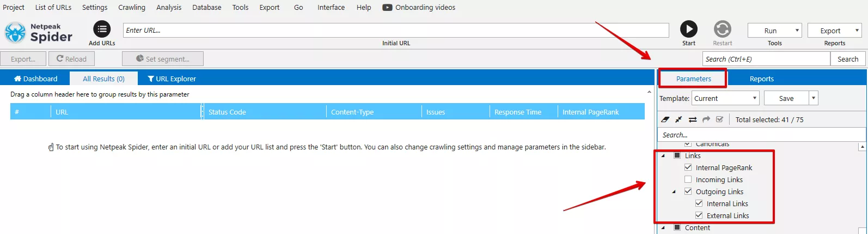Click the Set segment... button
The image size is (868, 234).
point(163,59)
